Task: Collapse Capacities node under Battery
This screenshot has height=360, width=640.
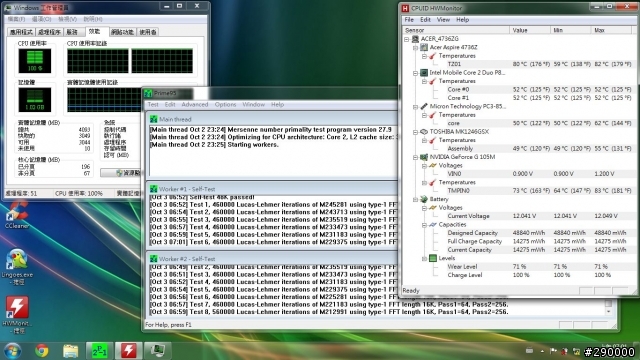Action: point(424,225)
